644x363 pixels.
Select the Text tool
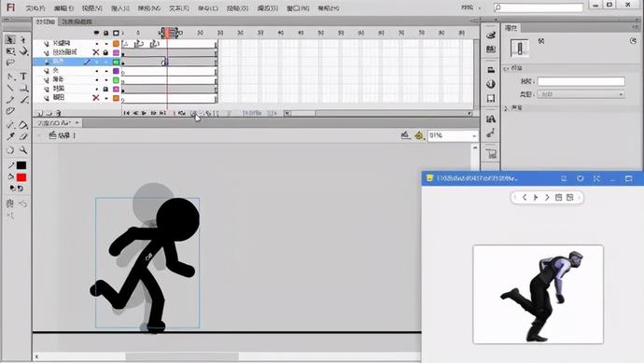point(23,77)
